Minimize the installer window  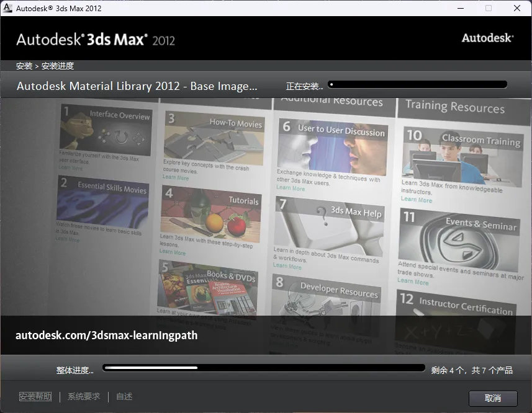[461, 8]
